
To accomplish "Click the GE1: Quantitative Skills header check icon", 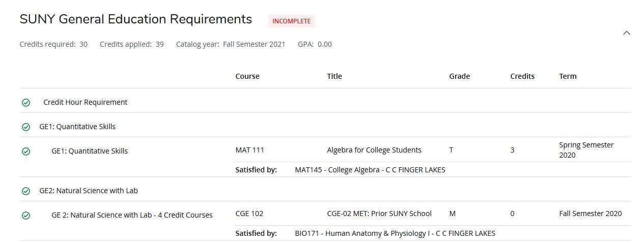I will point(26,127).
